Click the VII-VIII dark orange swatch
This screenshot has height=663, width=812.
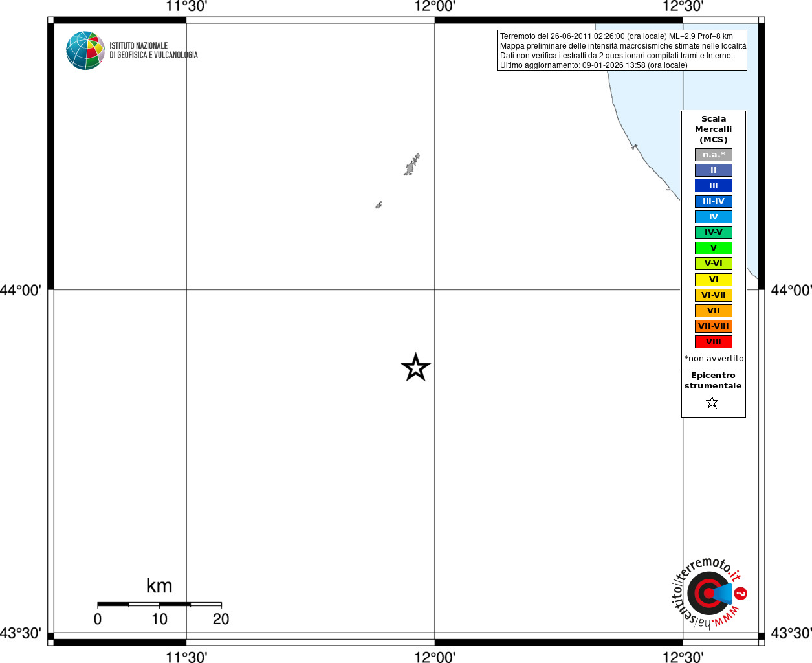point(714,326)
